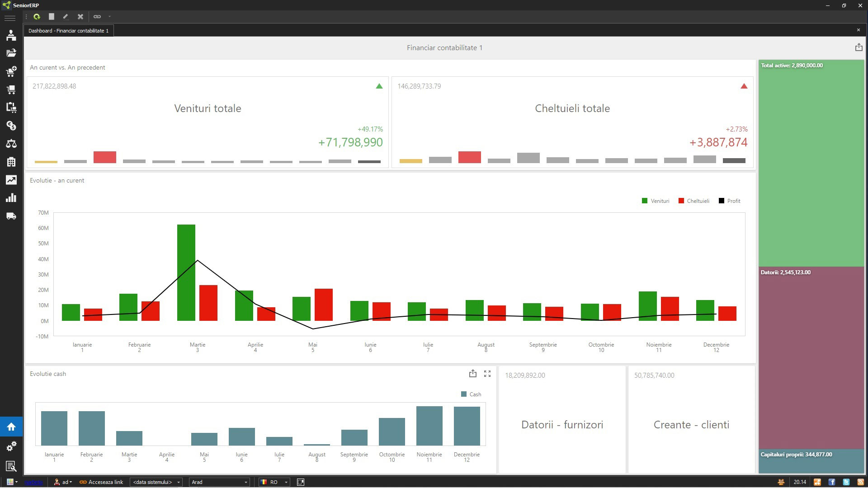Click the settings gear icon in sidebar
This screenshot has height=488, width=868.
(11, 447)
